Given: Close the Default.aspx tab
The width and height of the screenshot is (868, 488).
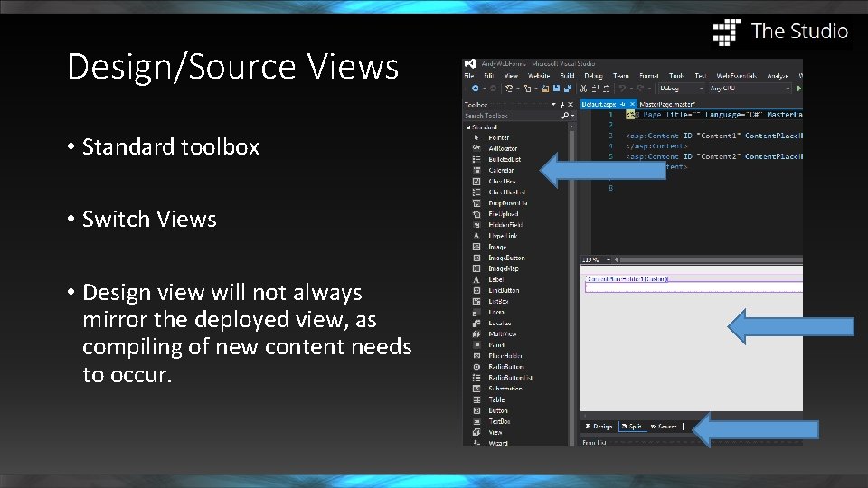Looking at the screenshot, I should click(x=632, y=104).
